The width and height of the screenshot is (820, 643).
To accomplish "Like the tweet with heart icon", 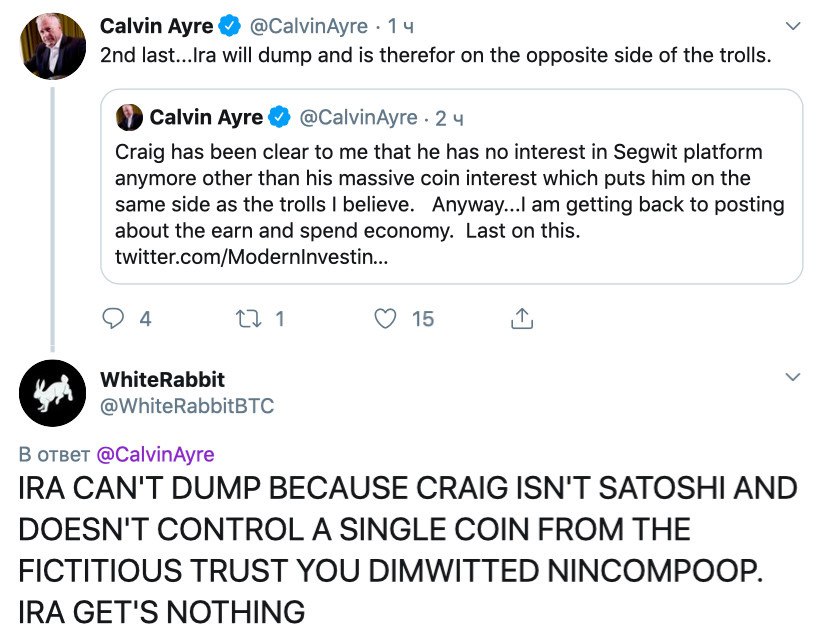I will coord(386,319).
